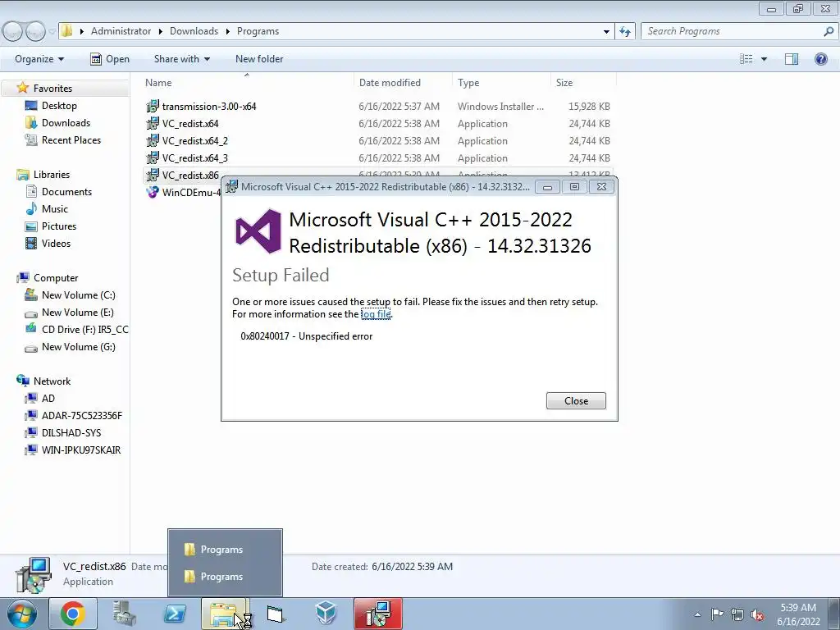Click Open in the Explorer toolbar
Image resolution: width=840 pixels, height=630 pixels.
110,59
